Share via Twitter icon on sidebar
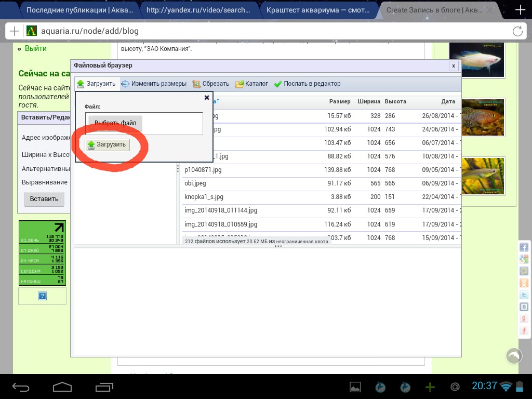 [x=524, y=295]
